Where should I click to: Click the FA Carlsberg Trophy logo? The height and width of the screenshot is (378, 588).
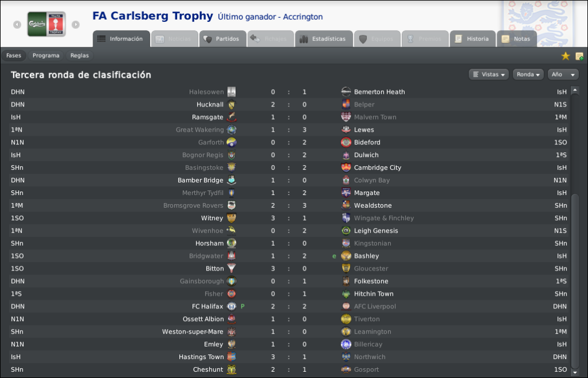(47, 24)
